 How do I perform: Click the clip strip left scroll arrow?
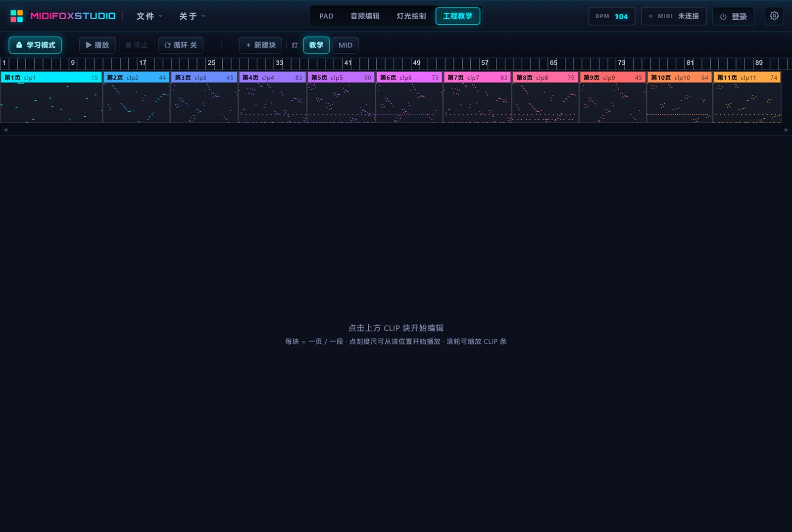[5, 130]
